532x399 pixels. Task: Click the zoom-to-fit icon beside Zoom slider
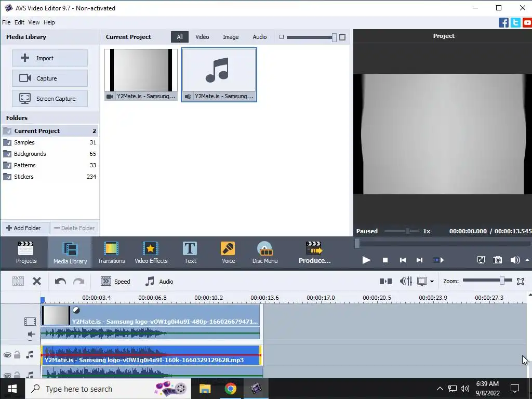click(521, 281)
